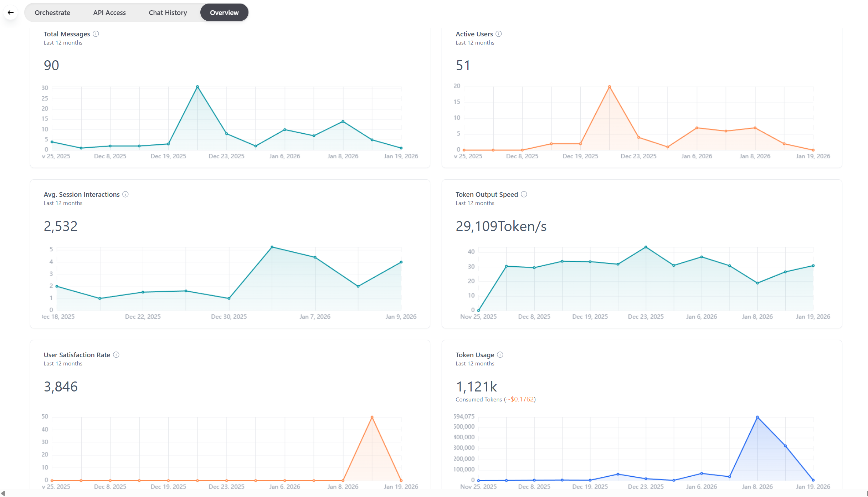The width and height of the screenshot is (868, 497).
Task: Go to the Chat History tab
Action: [168, 12]
